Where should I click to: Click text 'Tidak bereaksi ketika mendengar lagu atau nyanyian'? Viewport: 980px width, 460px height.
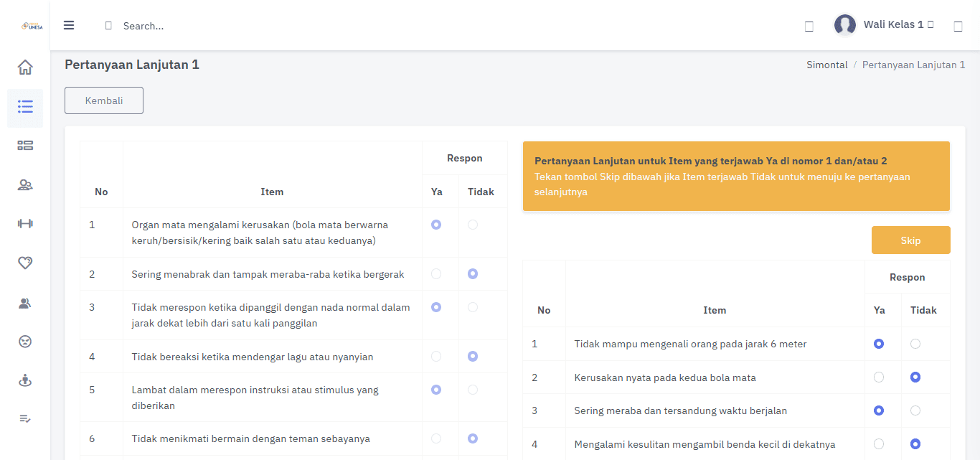point(253,357)
